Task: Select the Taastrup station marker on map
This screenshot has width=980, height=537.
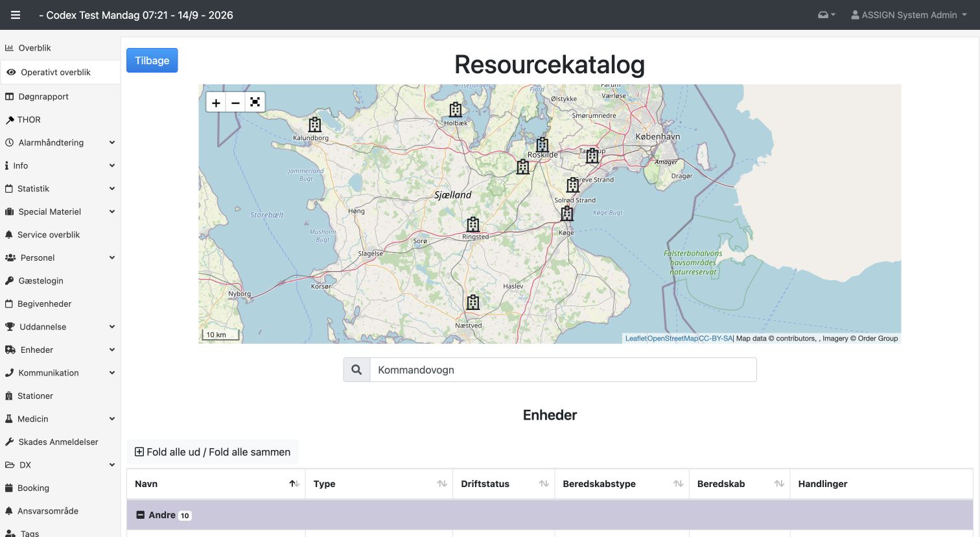Action: tap(592, 156)
